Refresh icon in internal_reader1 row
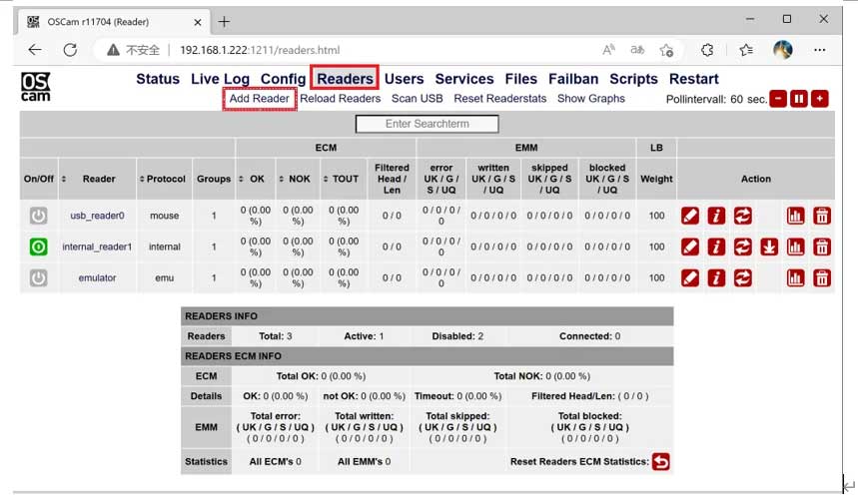 (742, 248)
